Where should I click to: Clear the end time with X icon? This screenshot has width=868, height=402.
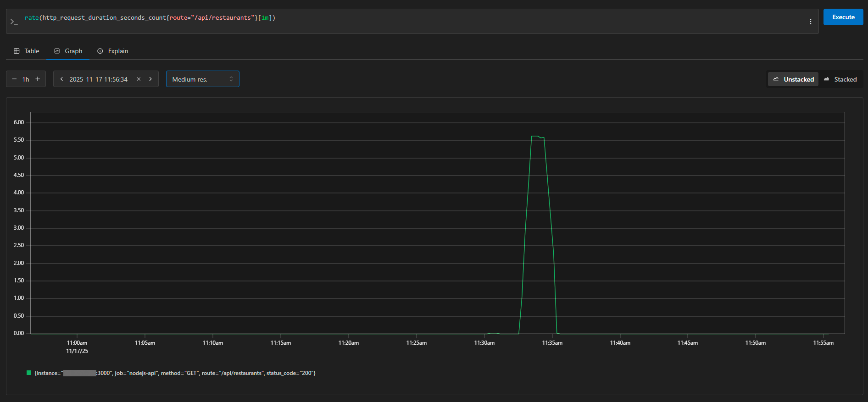tap(139, 79)
